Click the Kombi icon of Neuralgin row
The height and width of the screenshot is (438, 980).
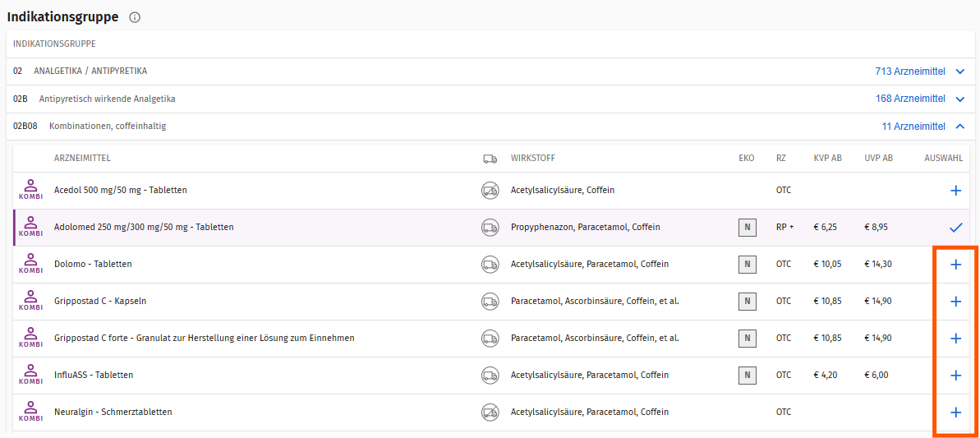coord(31,411)
